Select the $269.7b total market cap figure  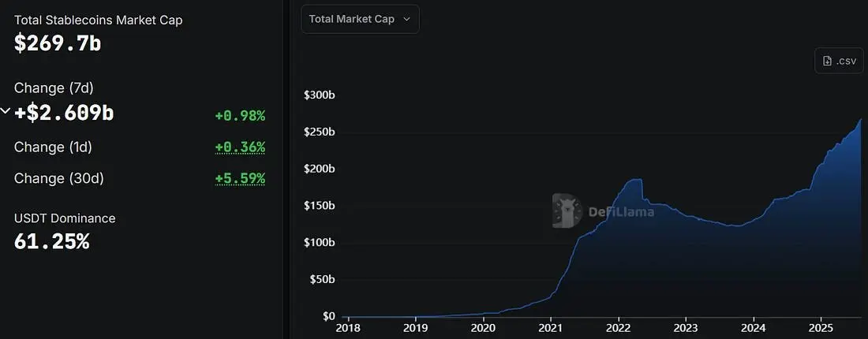coord(58,43)
